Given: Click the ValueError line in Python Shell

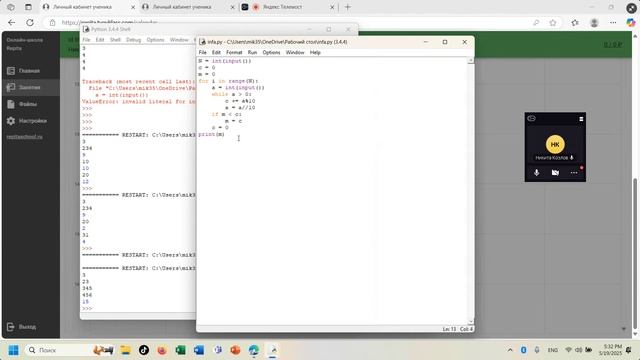Looking at the screenshot, I should coord(139,102).
